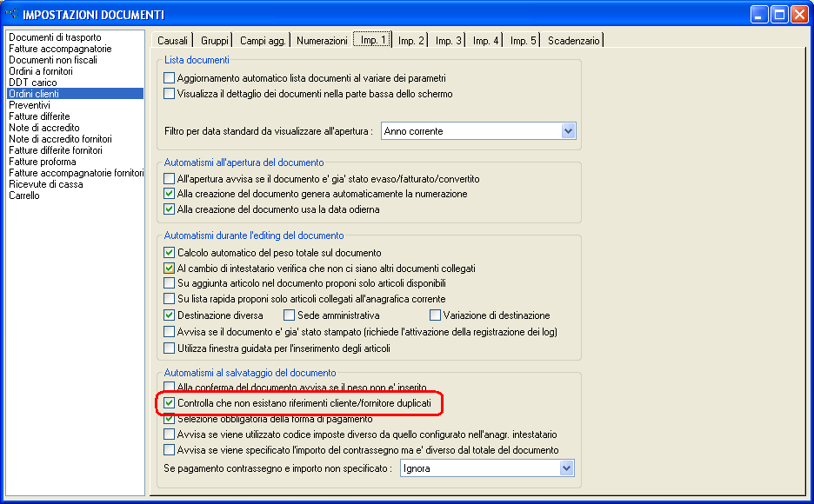This screenshot has width=814, height=504.
Task: Go to the Imp. 4 tab
Action: click(485, 41)
